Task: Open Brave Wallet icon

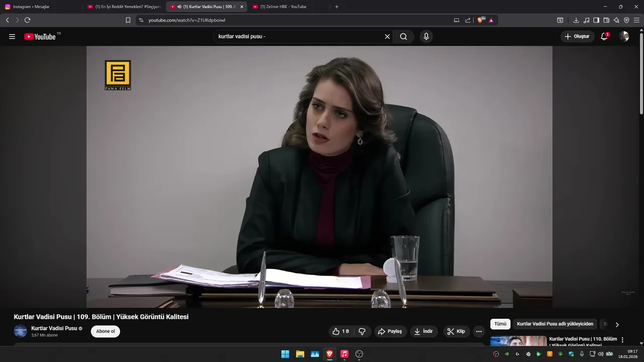Action: (606, 20)
